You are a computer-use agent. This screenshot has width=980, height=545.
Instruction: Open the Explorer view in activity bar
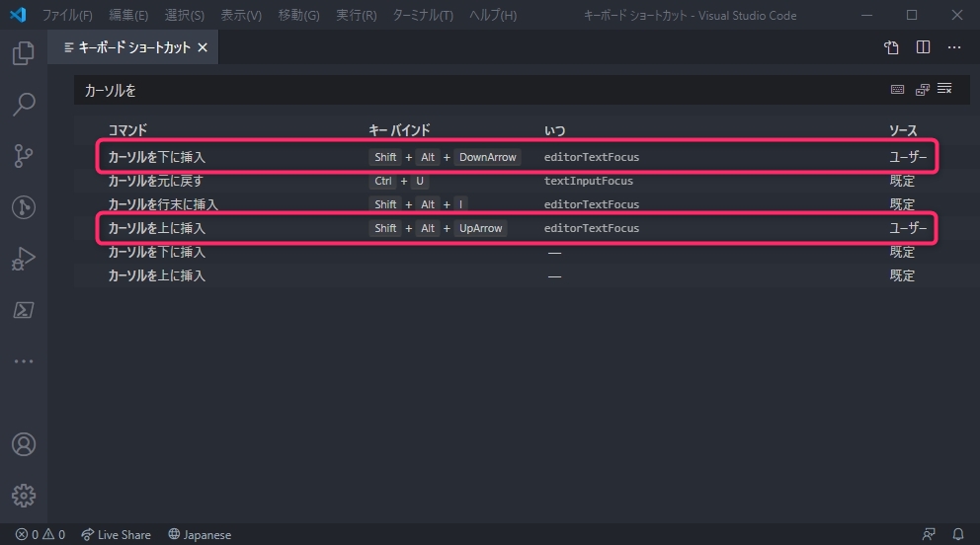pyautogui.click(x=24, y=53)
